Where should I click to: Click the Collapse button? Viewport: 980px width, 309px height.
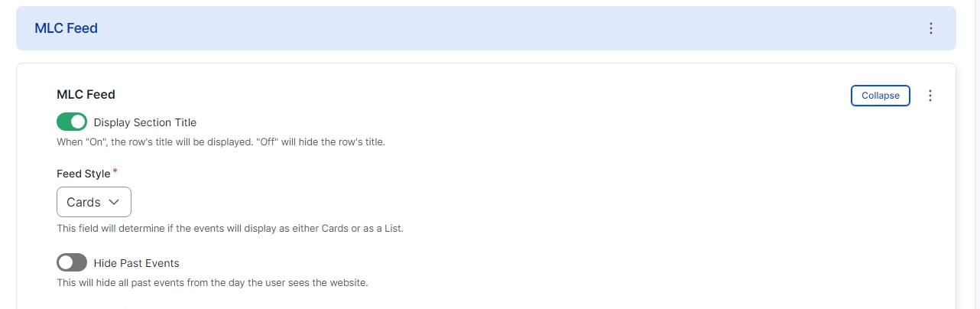click(881, 96)
